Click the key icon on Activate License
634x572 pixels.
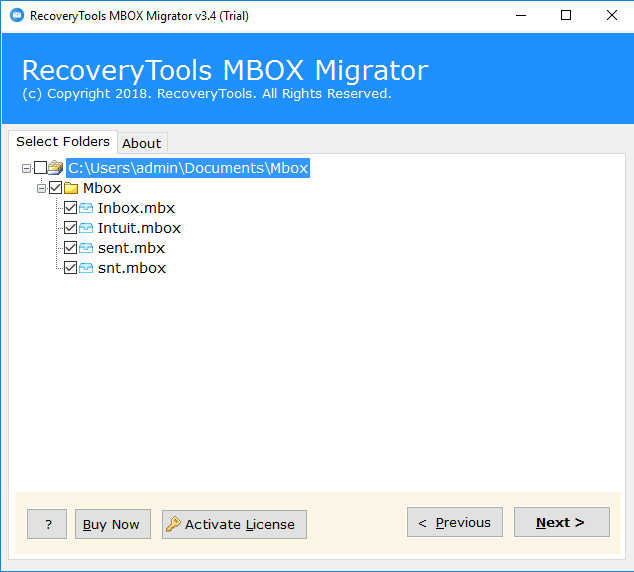click(173, 524)
